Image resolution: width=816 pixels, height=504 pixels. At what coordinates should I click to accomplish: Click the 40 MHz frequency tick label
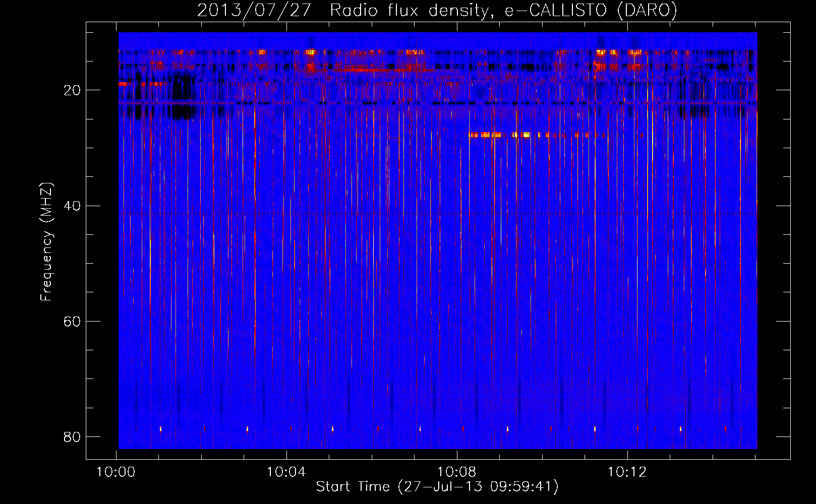point(72,206)
